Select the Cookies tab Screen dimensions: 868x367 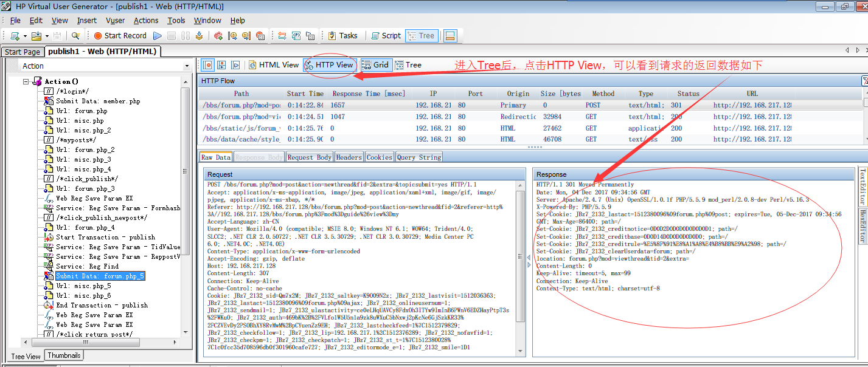point(380,157)
